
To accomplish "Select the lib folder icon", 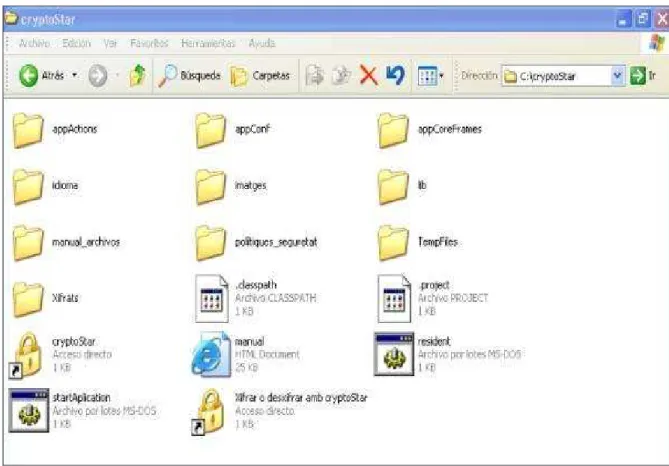I will pyautogui.click(x=393, y=186).
